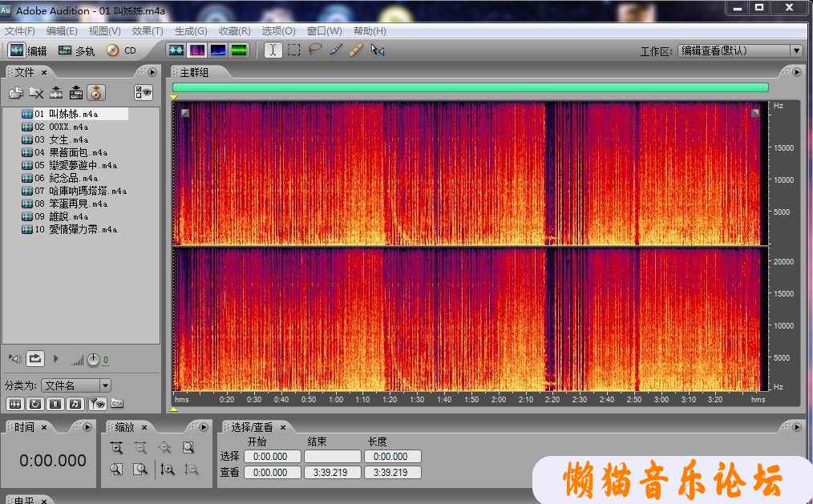The image size is (813, 504).
Task: Choose the Spot Healing Brush tool
Action: (x=357, y=50)
